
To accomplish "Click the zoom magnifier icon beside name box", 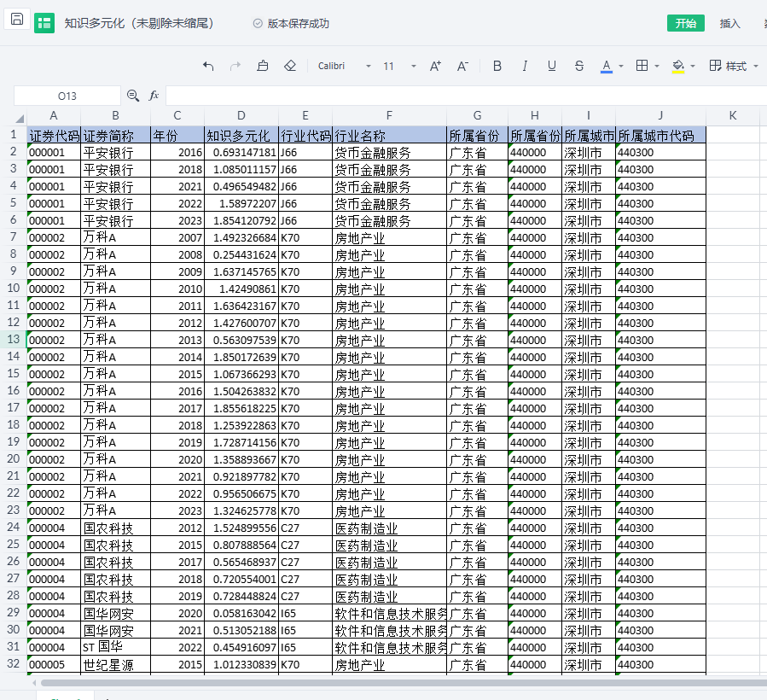I will point(133,96).
